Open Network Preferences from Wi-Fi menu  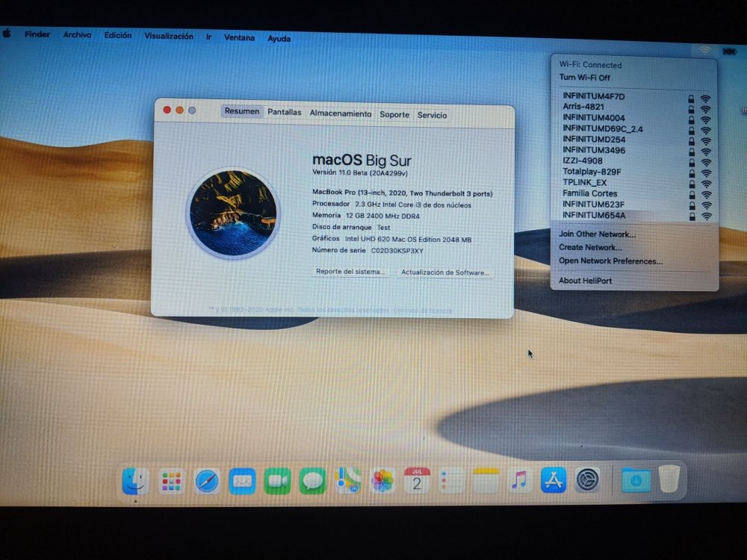tap(611, 261)
